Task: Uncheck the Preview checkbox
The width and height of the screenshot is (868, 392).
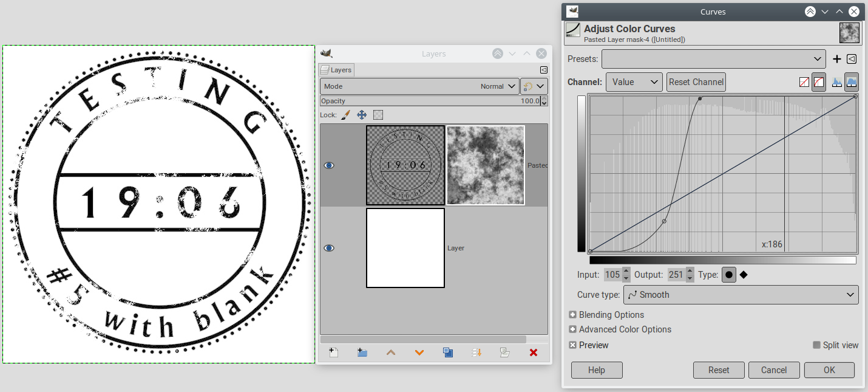Action: [573, 345]
